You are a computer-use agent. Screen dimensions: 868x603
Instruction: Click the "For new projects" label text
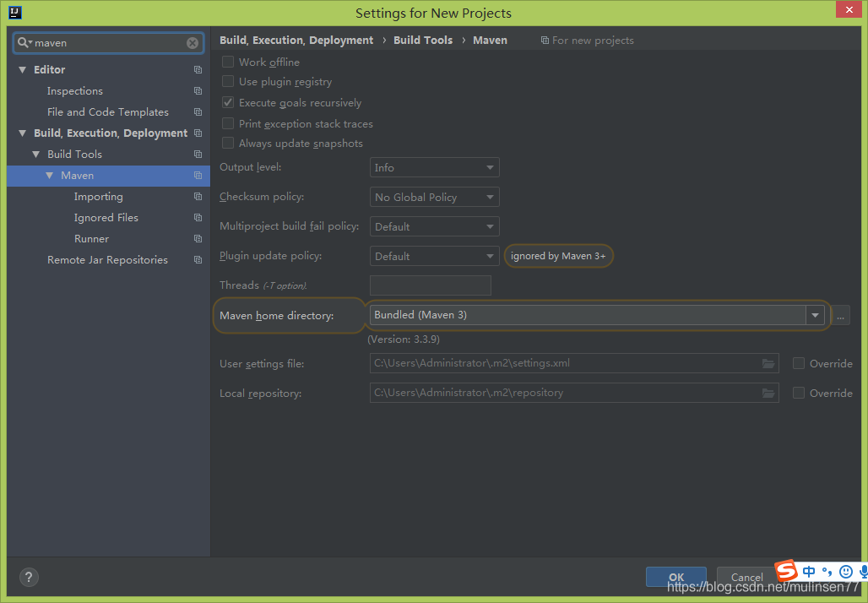(x=593, y=41)
